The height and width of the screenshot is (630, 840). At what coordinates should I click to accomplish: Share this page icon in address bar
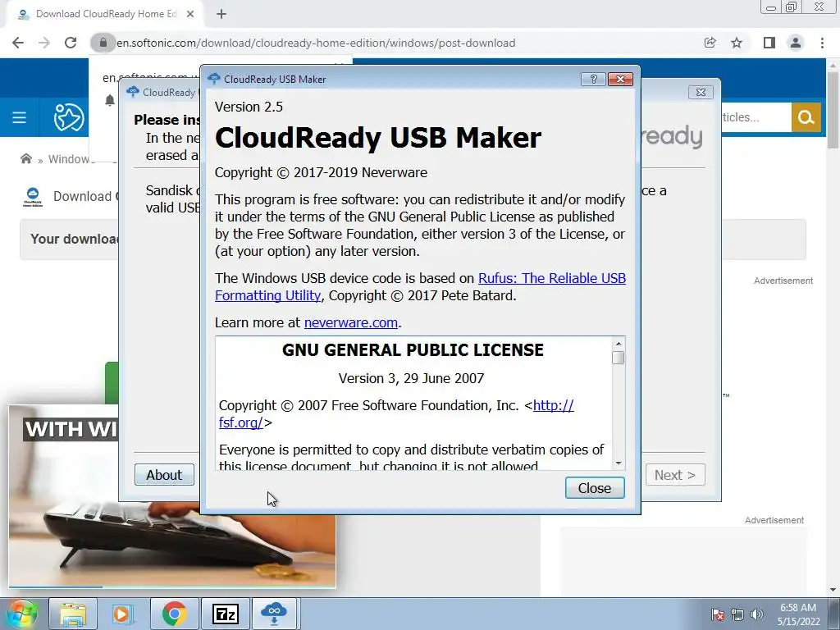[710, 43]
